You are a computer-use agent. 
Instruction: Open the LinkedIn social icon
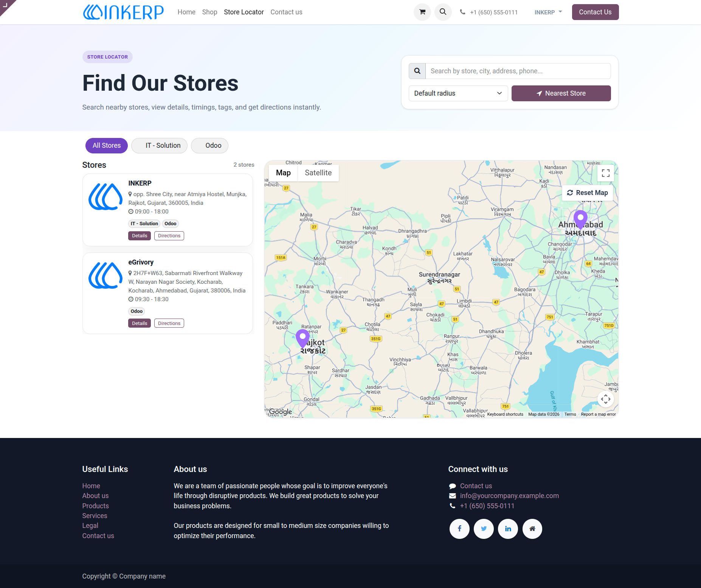tap(508, 529)
